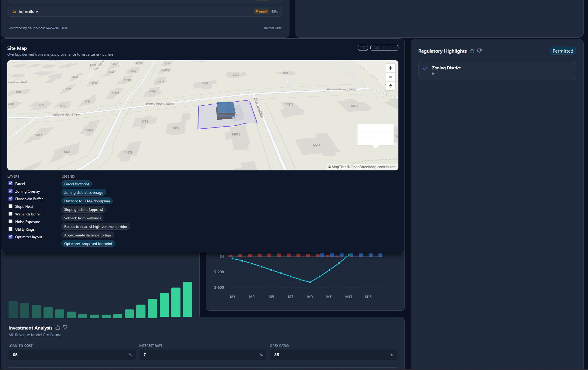588x370 pixels.
Task: Enable the Noise Exposure layer
Action: click(10, 221)
